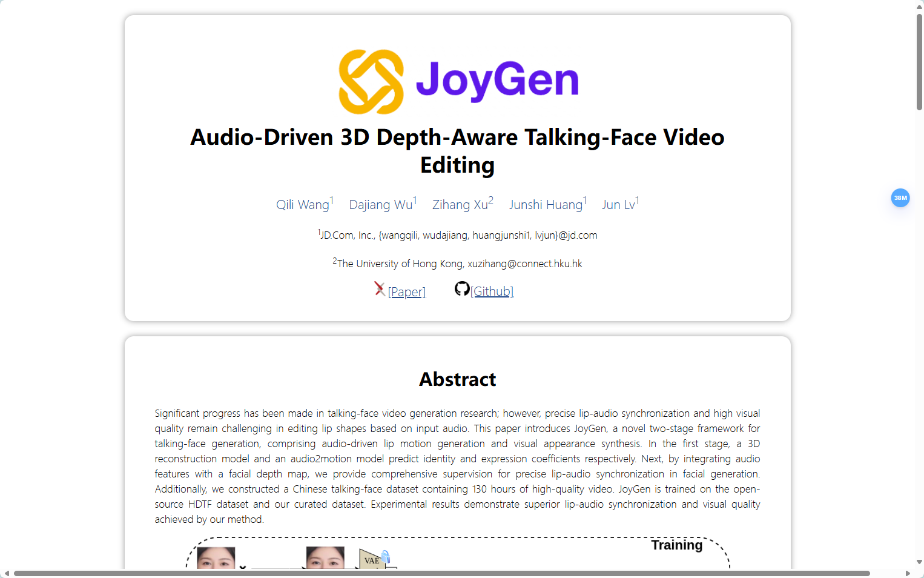The width and height of the screenshot is (924, 578).
Task: Click the GitHub octocat icon
Action: 462,289
